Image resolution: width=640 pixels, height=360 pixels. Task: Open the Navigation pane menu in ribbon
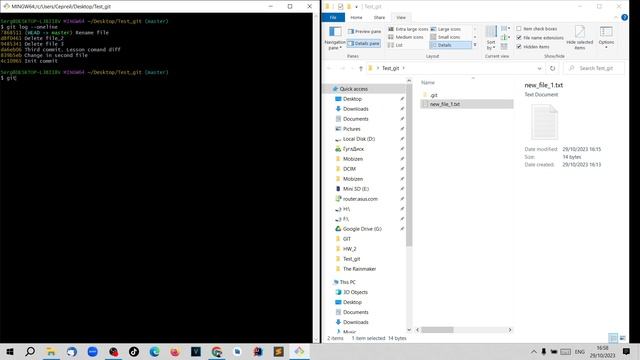point(335,38)
